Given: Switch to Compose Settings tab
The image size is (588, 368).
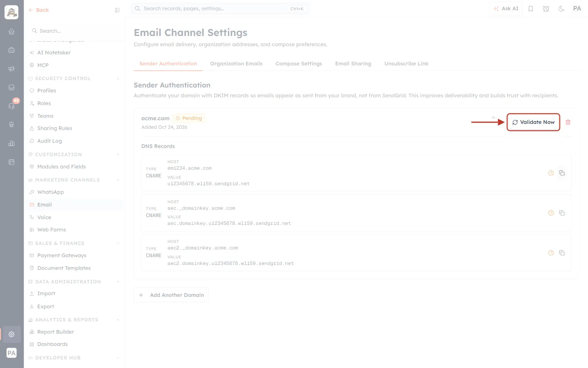Looking at the screenshot, I should 298,64.
